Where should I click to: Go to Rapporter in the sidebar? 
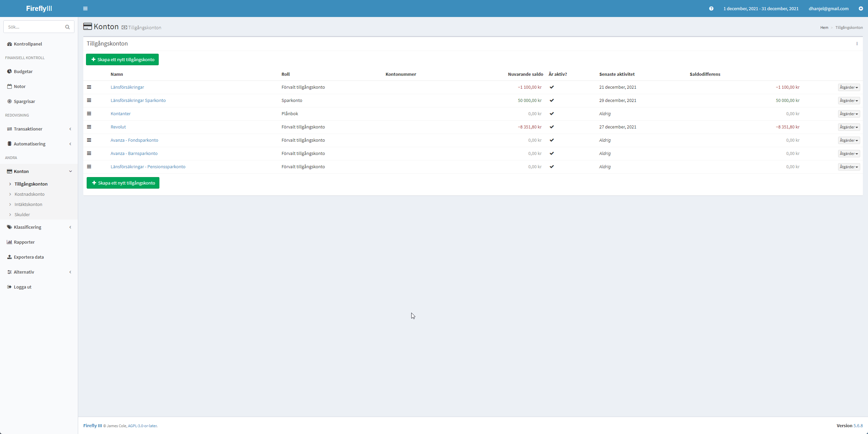[24, 242]
